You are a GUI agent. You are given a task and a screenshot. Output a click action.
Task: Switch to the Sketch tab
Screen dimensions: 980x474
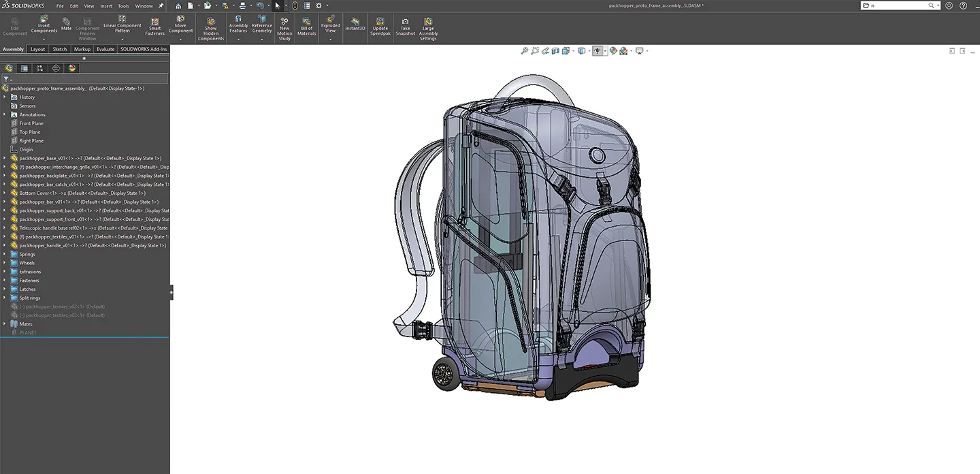tap(60, 49)
